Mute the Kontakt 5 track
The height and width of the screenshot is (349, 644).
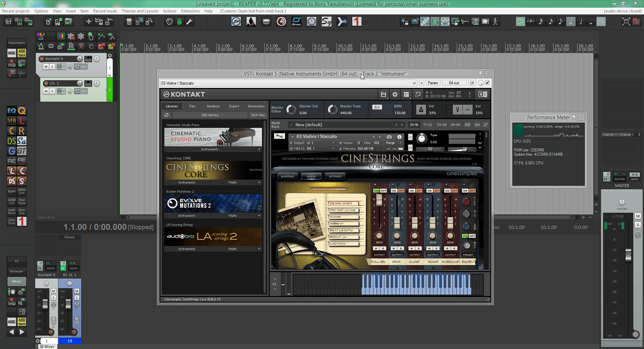point(46,67)
